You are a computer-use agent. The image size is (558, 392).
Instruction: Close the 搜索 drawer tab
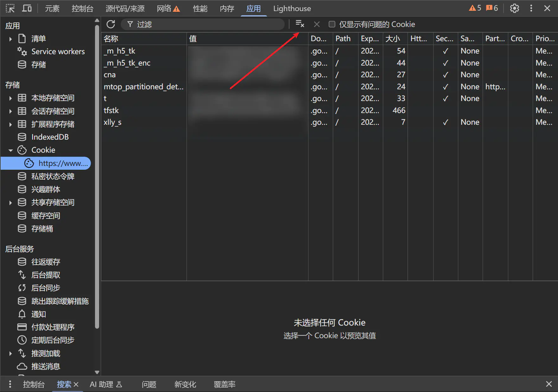coord(76,384)
